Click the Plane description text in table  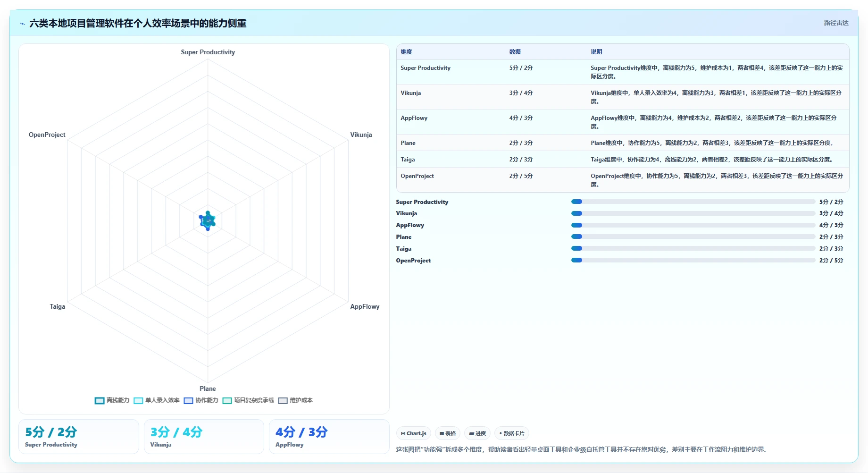point(712,143)
